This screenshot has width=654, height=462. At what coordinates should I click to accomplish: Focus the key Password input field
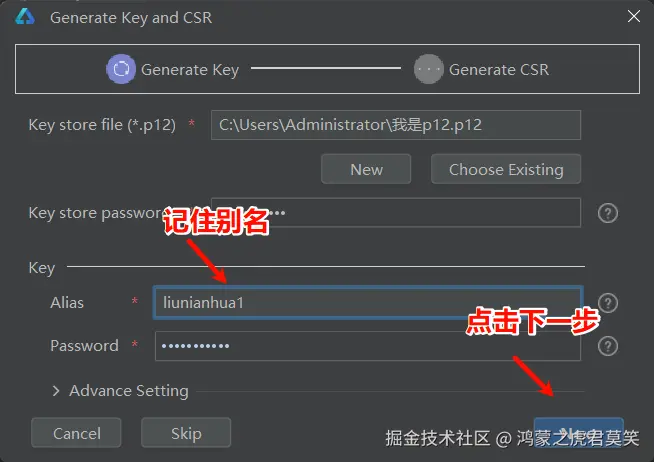368,346
